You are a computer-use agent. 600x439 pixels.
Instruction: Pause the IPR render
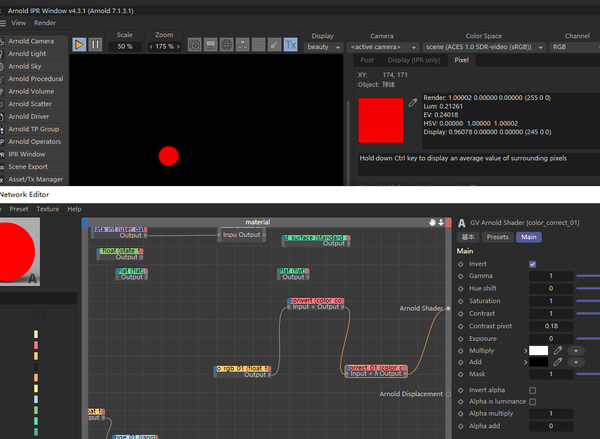click(x=95, y=45)
